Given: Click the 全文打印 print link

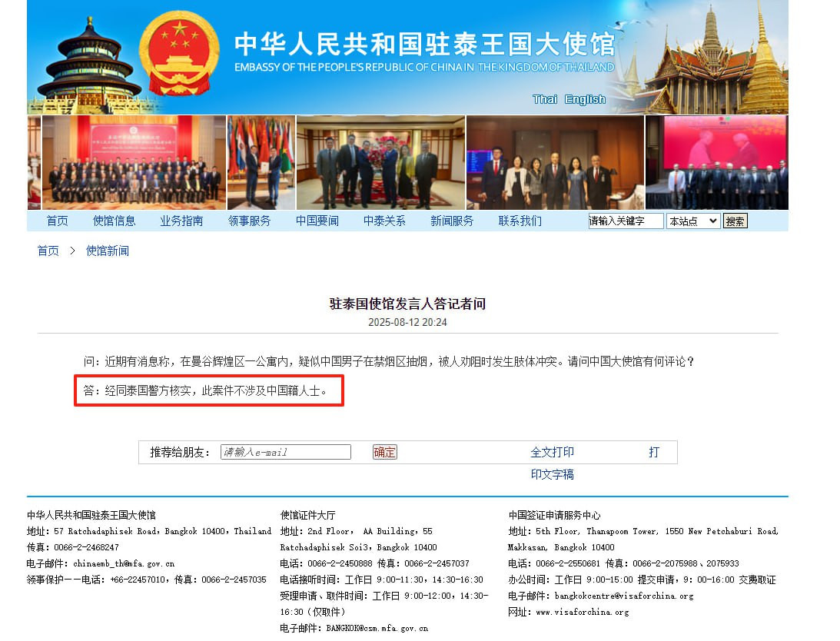Looking at the screenshot, I should 552,452.
